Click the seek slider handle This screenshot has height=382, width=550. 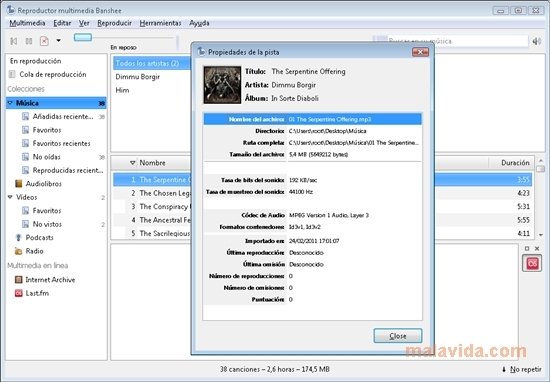tap(83, 38)
